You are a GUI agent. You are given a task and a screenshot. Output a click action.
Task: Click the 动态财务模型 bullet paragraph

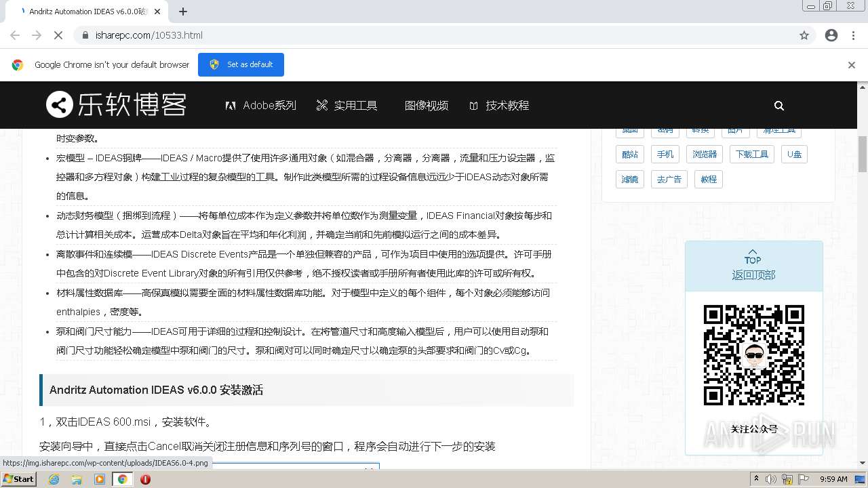point(306,225)
